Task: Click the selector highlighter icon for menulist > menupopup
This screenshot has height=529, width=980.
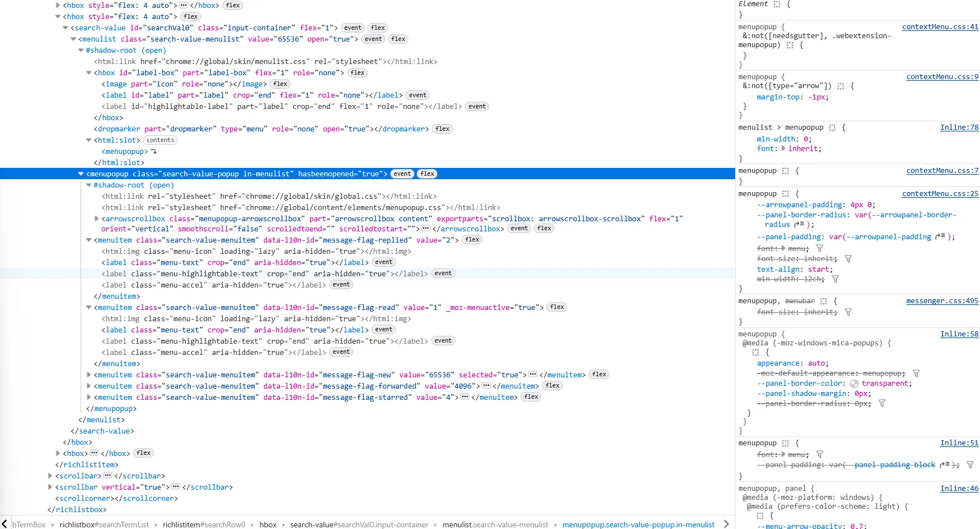Action: 832,128
